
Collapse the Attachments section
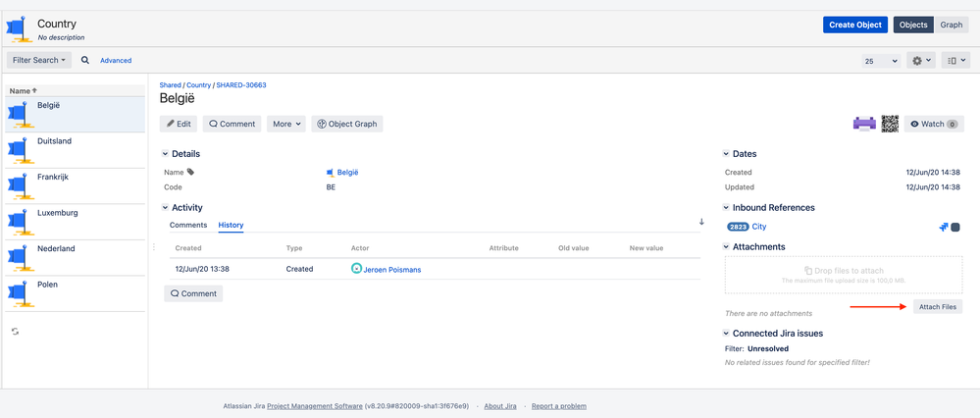point(726,247)
